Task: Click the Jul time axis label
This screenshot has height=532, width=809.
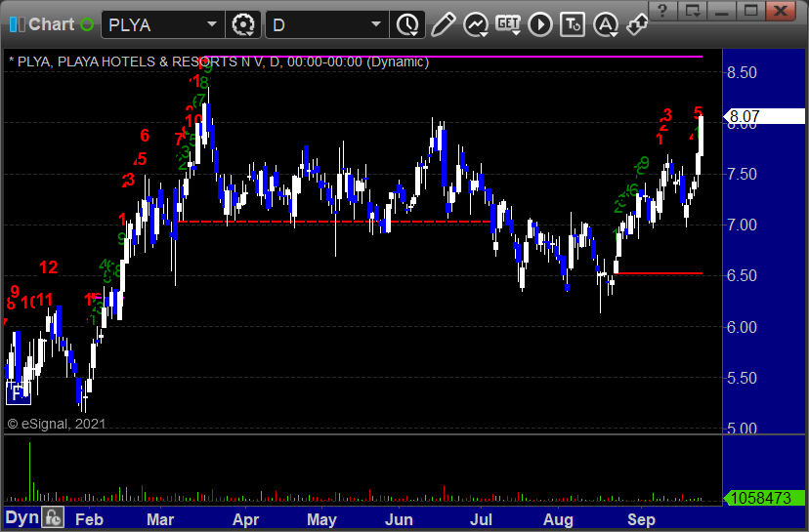Action: (x=482, y=519)
